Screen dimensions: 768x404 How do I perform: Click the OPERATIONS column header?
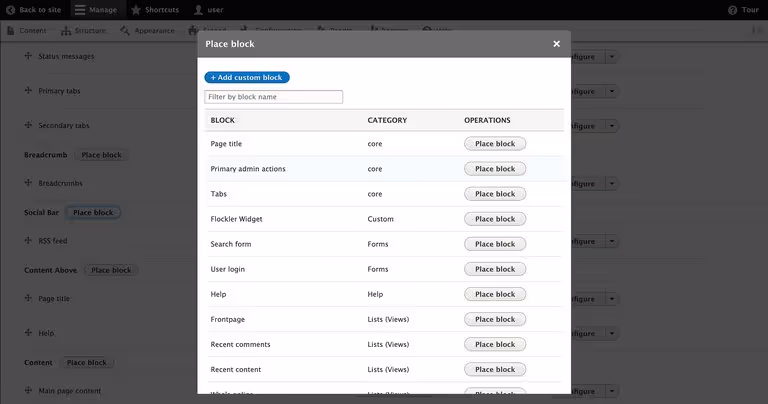pos(487,120)
